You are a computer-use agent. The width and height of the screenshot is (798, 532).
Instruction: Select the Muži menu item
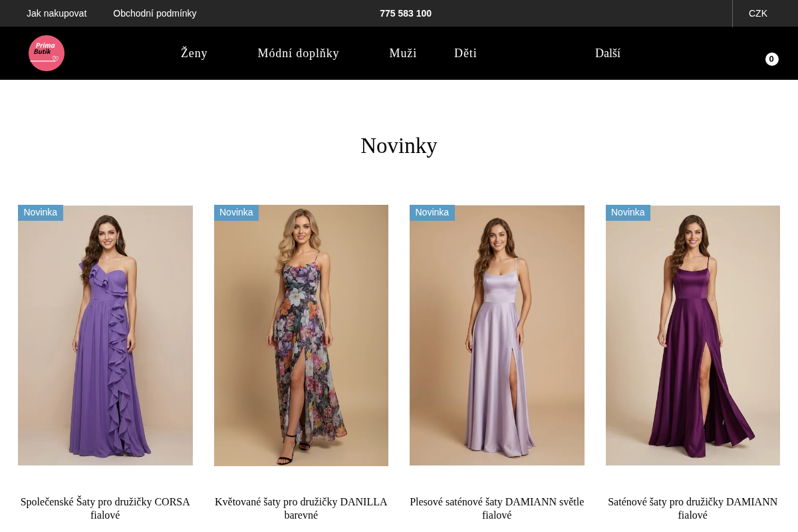coord(403,53)
